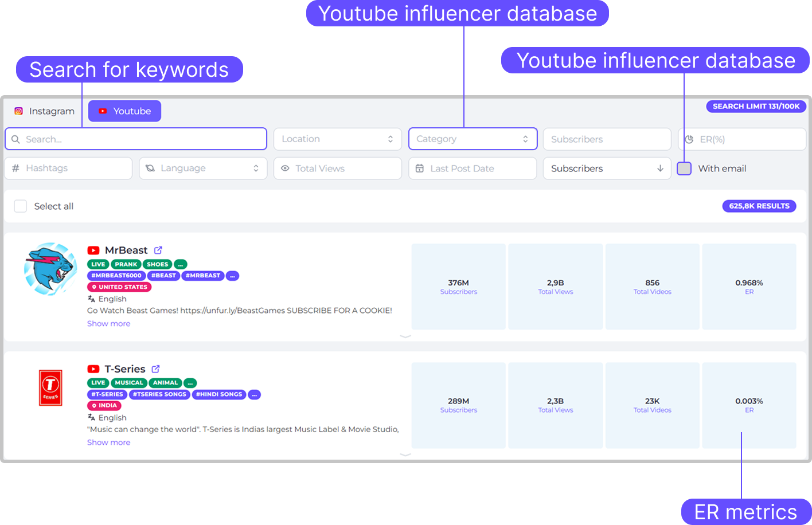Click the magnifier icon in Search field
Viewport: 812px width, 525px height.
pos(16,139)
